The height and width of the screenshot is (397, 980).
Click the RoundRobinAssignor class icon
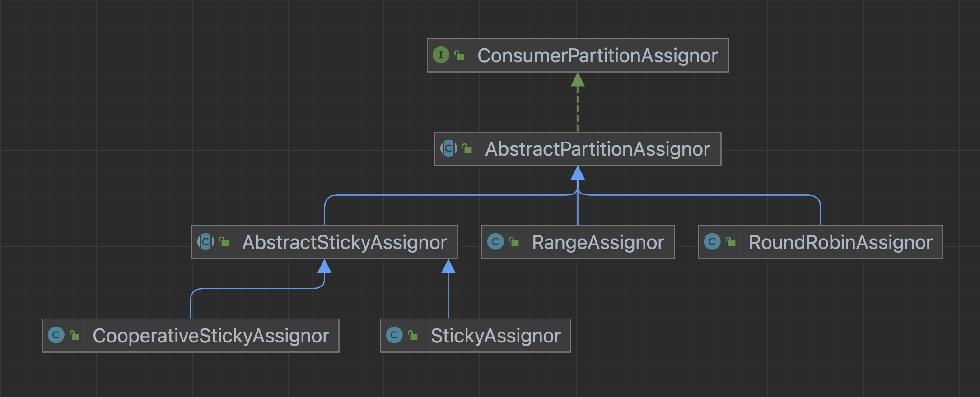click(x=712, y=242)
